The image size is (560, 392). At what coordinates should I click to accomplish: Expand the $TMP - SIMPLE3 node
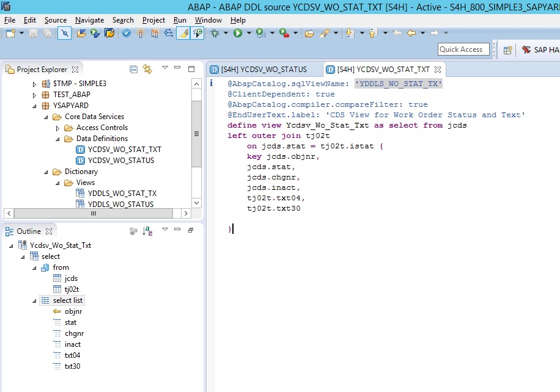34,84
